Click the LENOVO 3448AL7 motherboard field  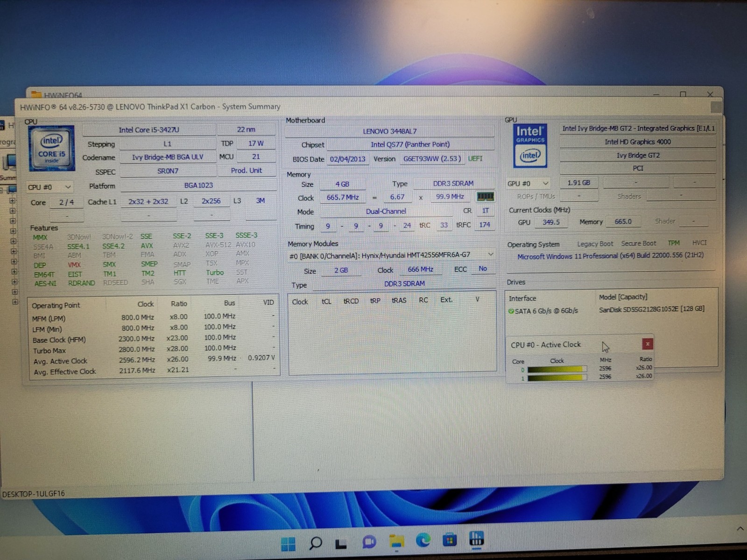click(x=390, y=131)
